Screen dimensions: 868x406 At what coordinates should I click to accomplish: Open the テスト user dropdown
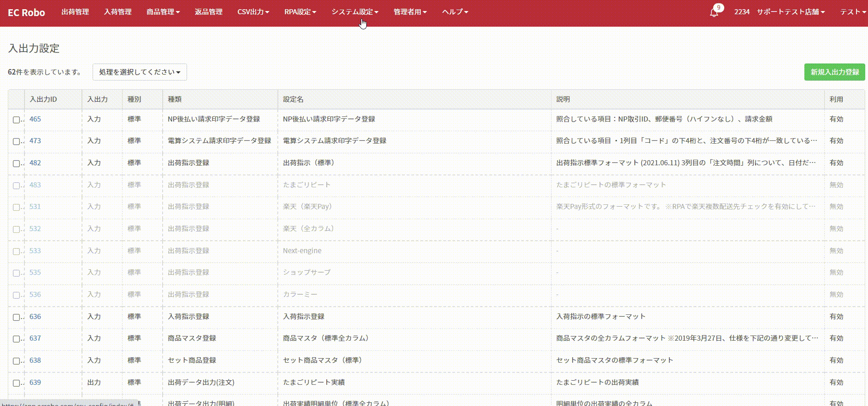853,12
